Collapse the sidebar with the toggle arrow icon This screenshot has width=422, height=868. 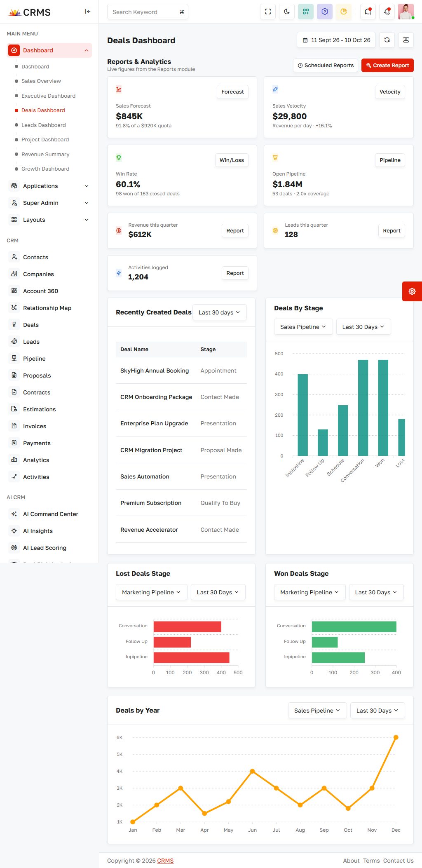pos(87,12)
